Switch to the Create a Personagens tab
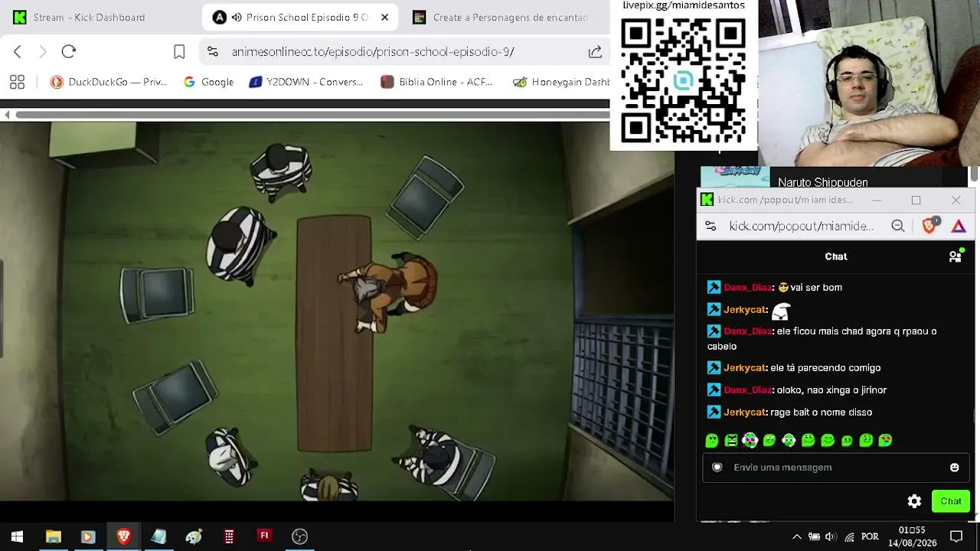 click(x=499, y=17)
